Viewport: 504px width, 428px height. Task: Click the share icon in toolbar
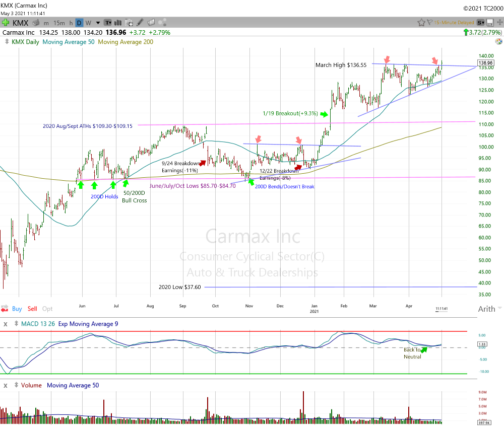pos(162,23)
